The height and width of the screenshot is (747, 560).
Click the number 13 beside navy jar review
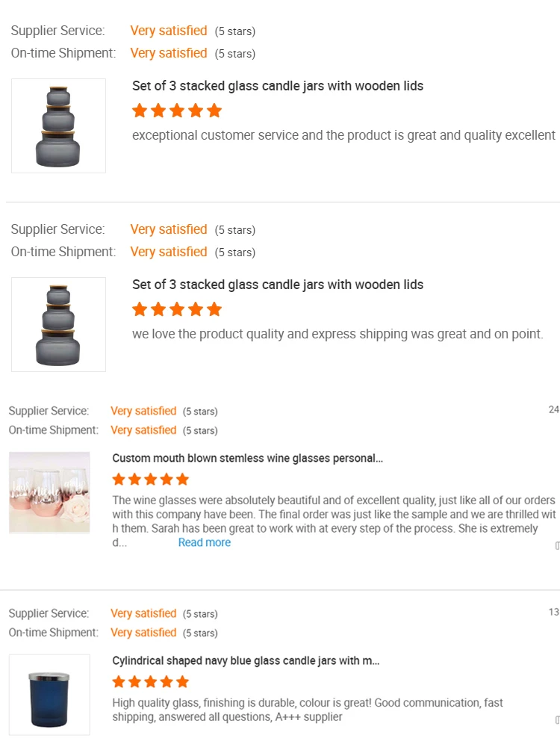[553, 612]
